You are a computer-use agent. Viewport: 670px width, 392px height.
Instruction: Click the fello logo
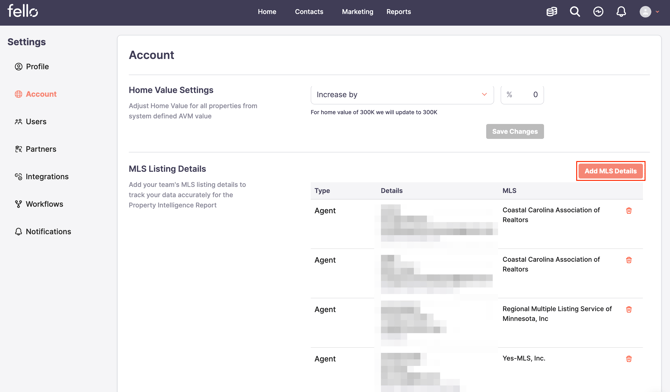click(x=23, y=11)
